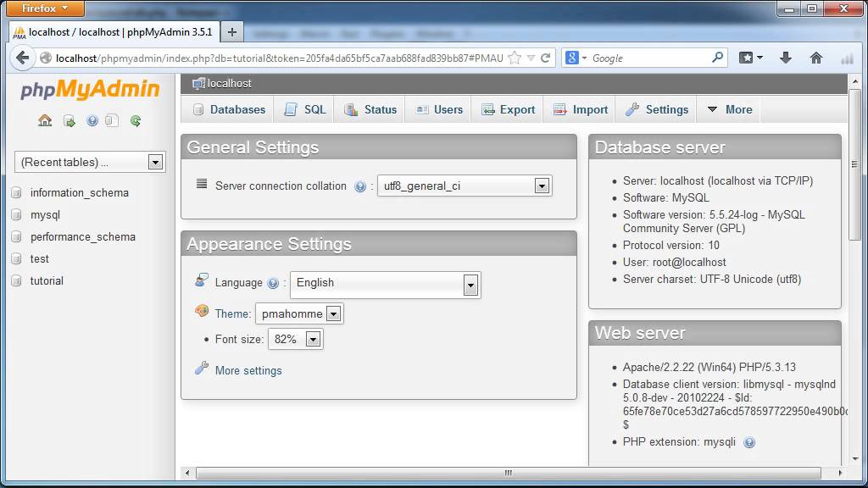Click the mysql database icon
Screen dimensions: 868x488
[x=17, y=214]
